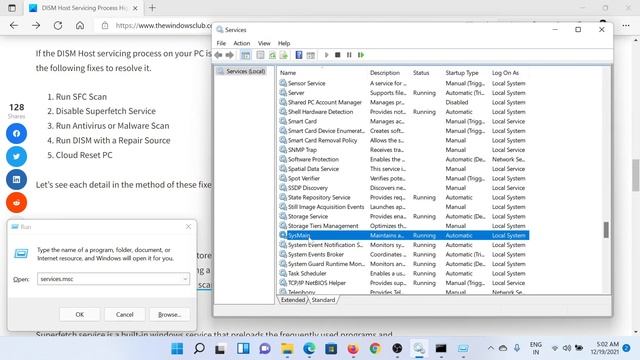The height and width of the screenshot is (360, 640).
Task: Open Properties icon in Services toolbar
Action: 260,55
